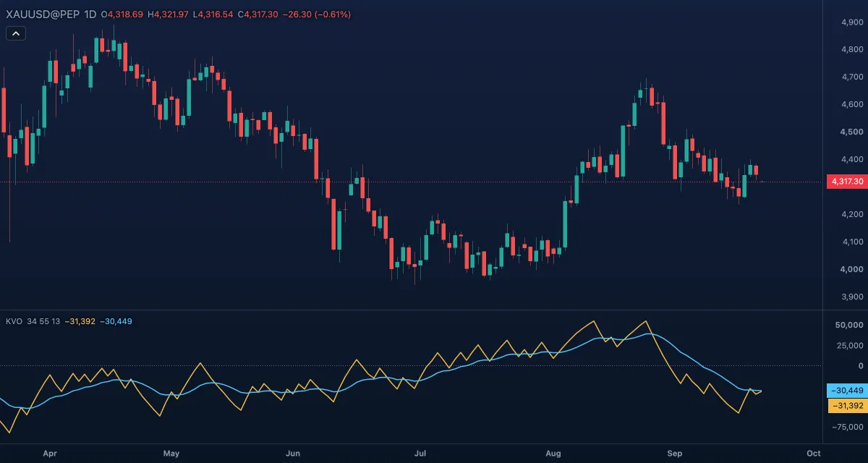Click the 3,900 price scale label
Screen dimensions: 868x463
tap(852, 297)
